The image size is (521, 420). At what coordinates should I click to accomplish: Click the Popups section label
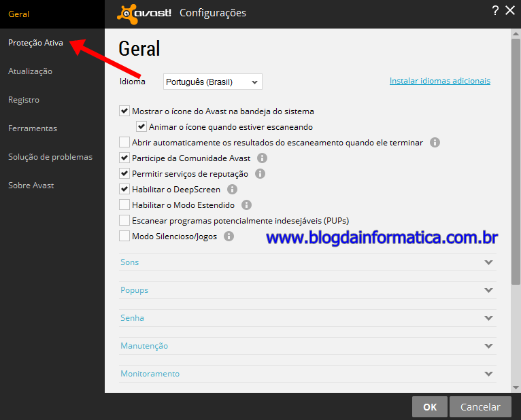point(134,290)
